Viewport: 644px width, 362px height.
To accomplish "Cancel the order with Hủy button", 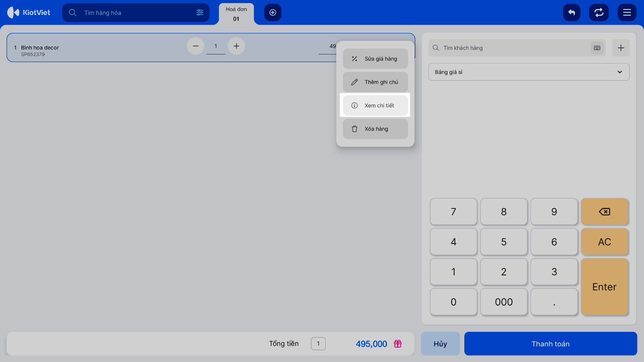I will (x=440, y=344).
